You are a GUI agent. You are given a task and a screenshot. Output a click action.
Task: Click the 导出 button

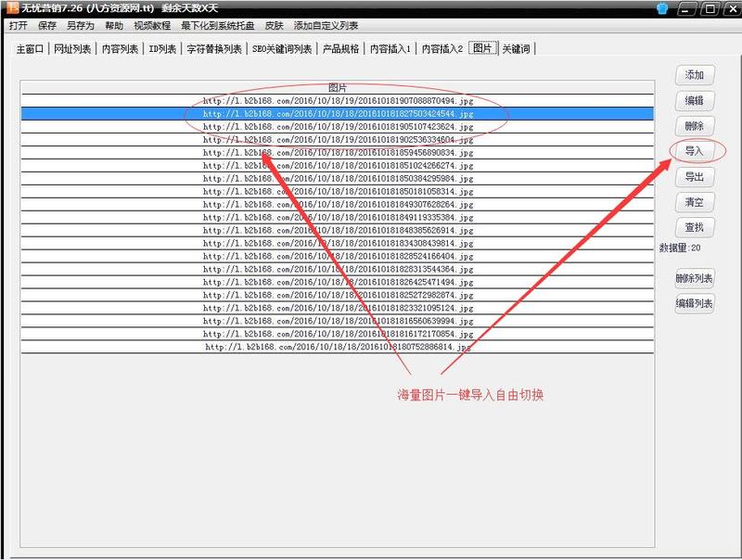coord(694,176)
